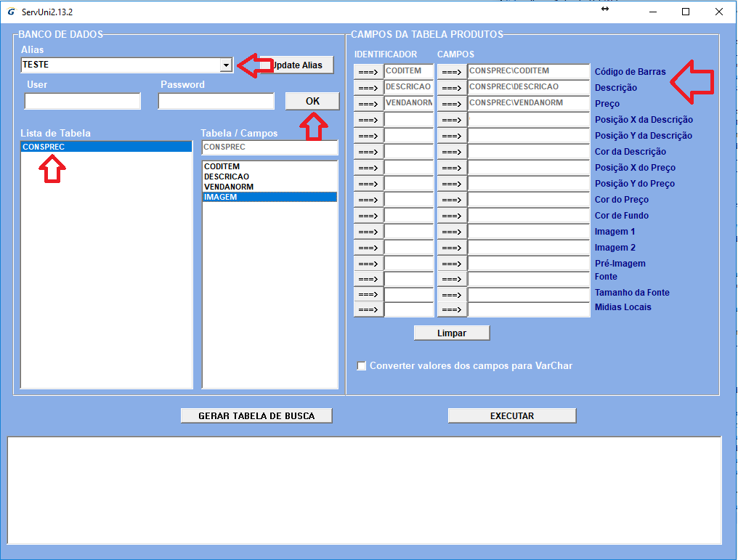Click the campos arrow button for Fonte row

tap(452, 279)
